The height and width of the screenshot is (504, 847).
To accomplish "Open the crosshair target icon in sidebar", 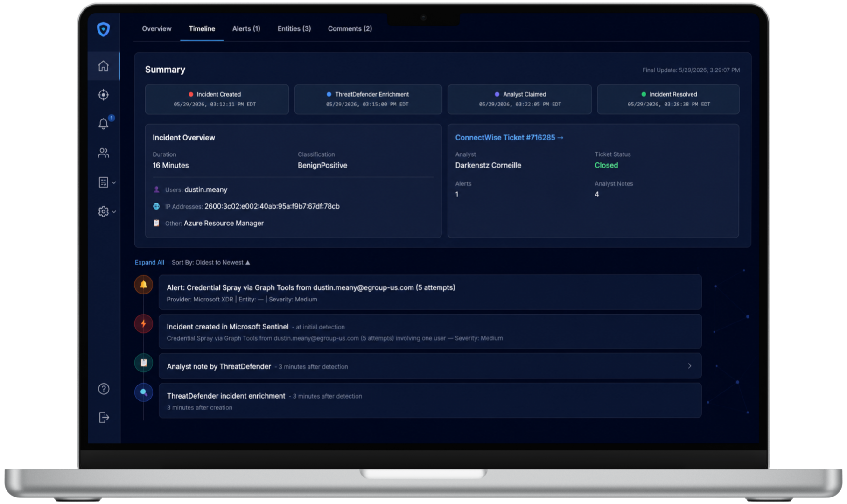I will [103, 95].
